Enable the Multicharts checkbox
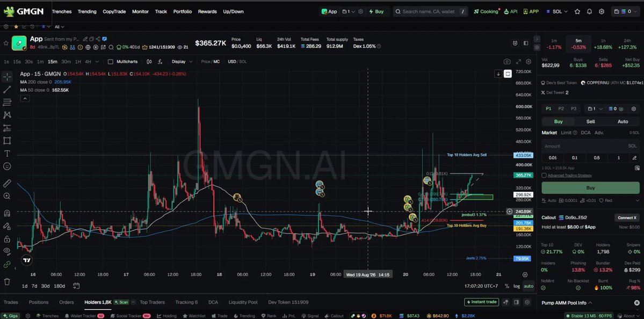The image size is (644, 319). [x=110, y=62]
